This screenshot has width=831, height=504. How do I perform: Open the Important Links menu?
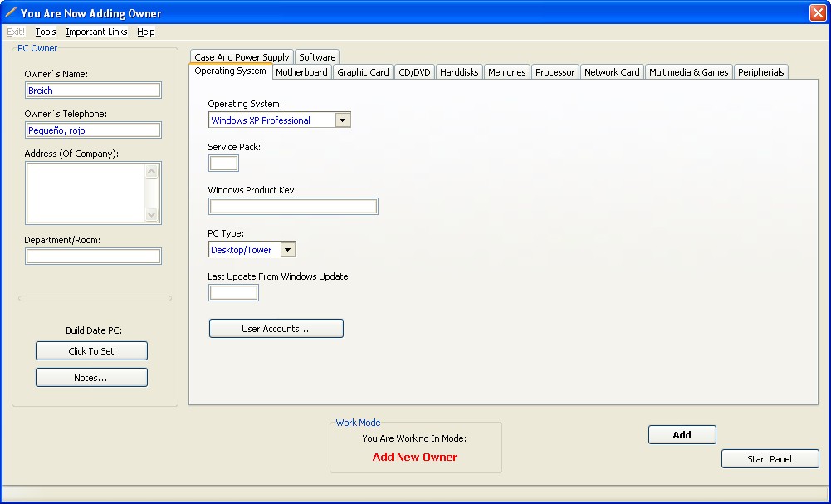click(96, 32)
